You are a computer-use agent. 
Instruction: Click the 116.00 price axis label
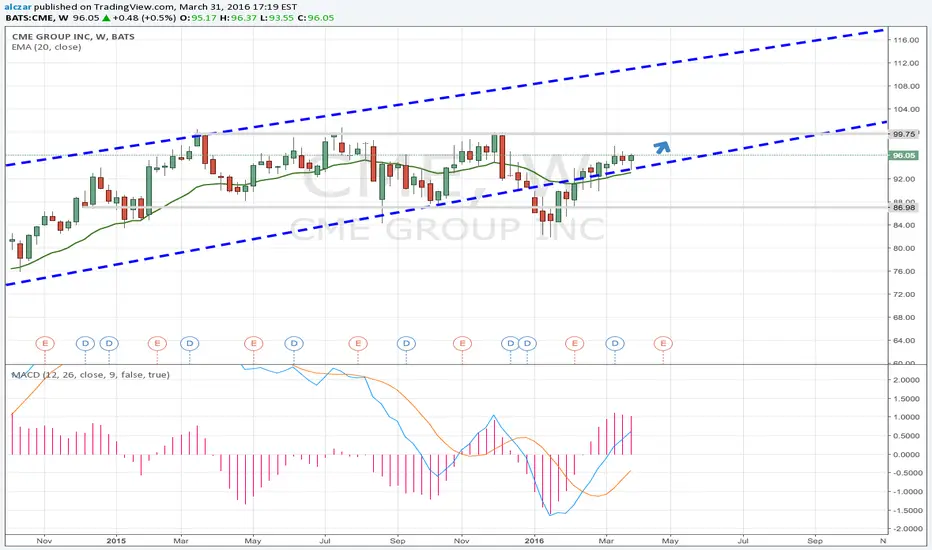click(x=906, y=40)
